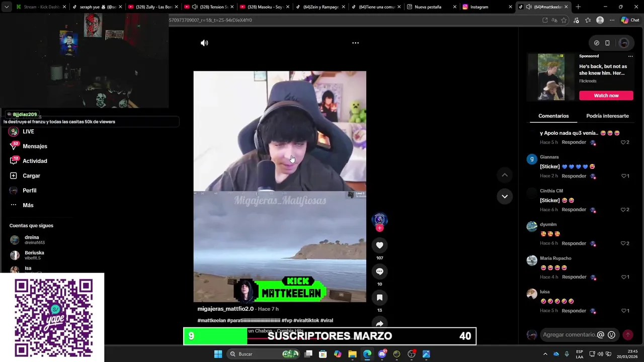Reply to dyumlm's comment

point(574,243)
